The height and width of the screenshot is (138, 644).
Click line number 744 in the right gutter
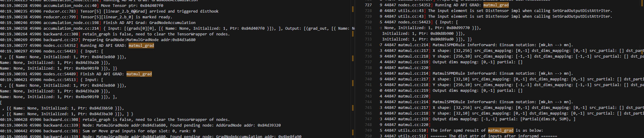tap(368, 102)
